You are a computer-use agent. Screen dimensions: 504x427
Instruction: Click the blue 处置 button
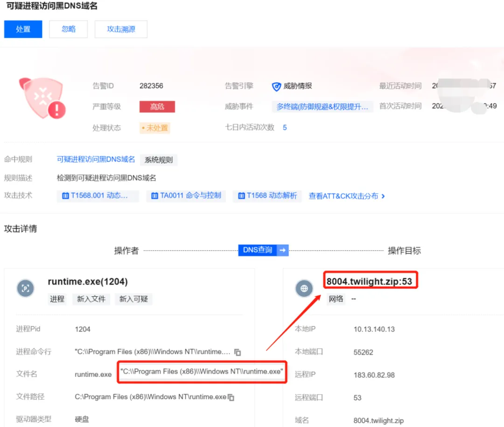tap(23, 29)
